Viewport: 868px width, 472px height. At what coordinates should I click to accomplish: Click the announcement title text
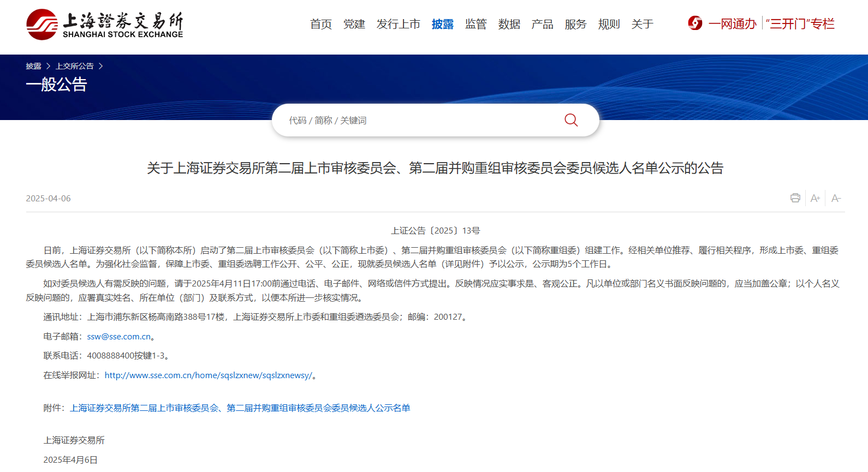[435, 168]
